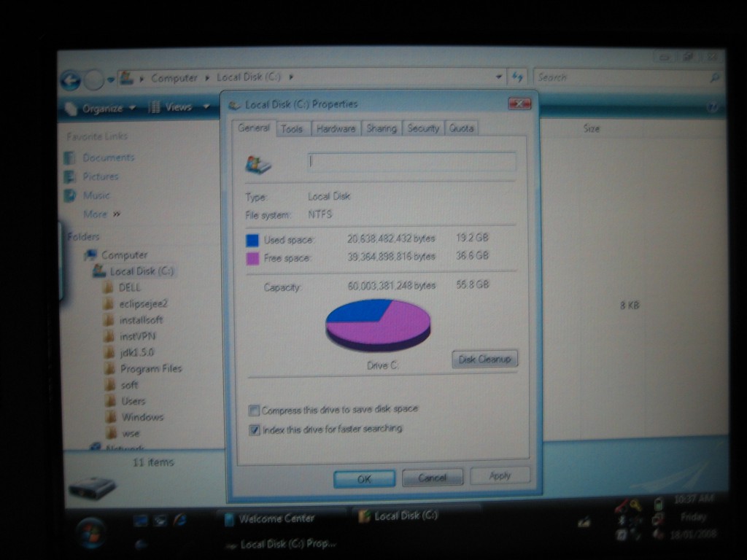Open the recent pages dropdown arrow
Viewport: 747px width, 560px height.
[111, 80]
